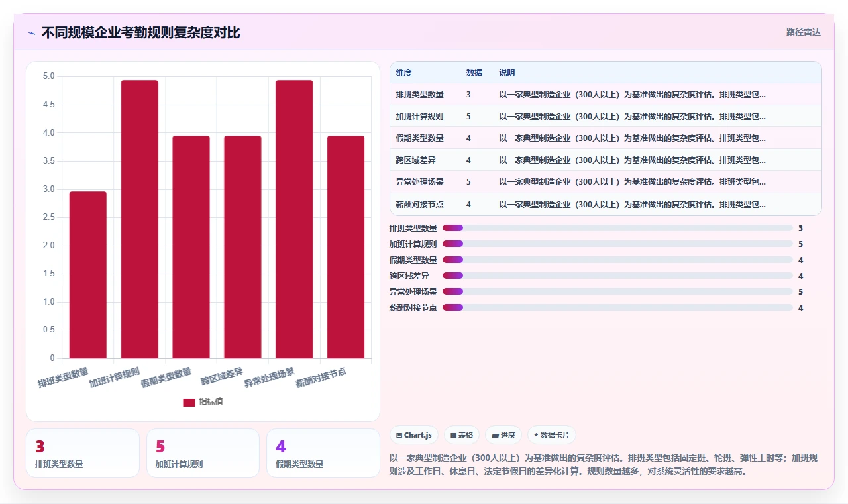Click the page title 不同规模企业考勤规则复杂度对比
848x504 pixels.
point(140,32)
